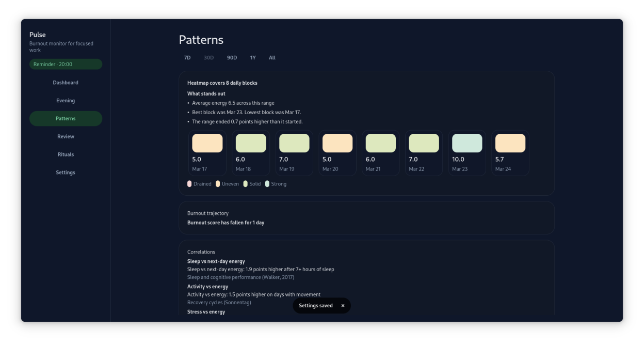Dismiss the Settings saved toast
This screenshot has width=644, height=345.
tap(343, 306)
